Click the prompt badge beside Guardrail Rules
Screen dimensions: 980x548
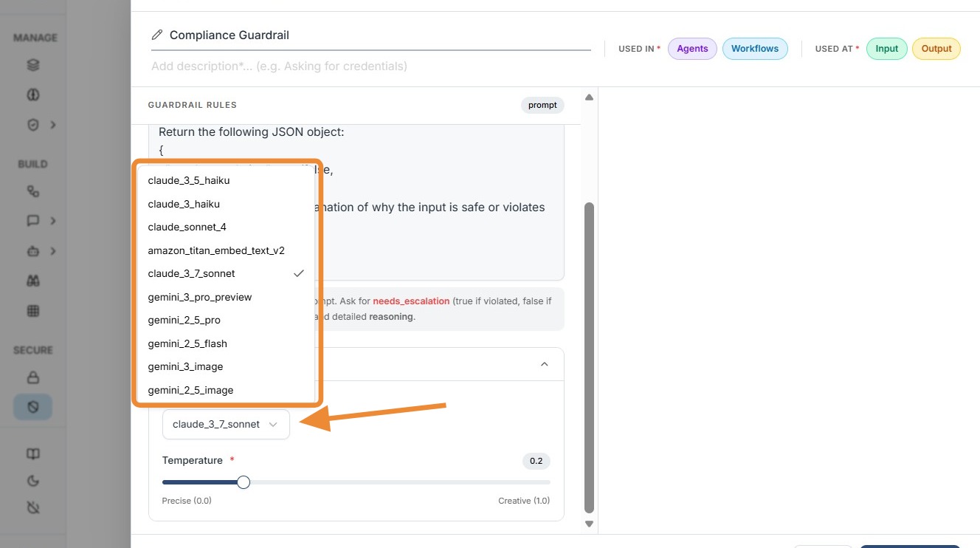tap(542, 105)
